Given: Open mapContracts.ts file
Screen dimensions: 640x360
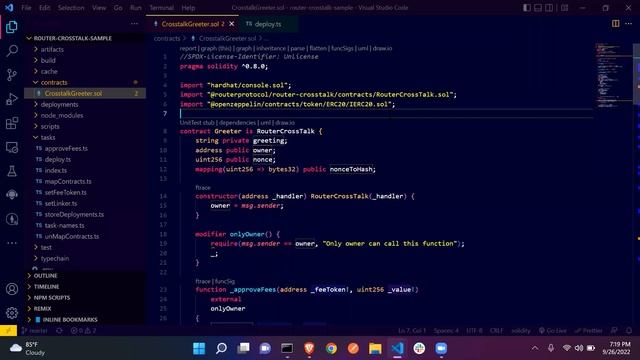Looking at the screenshot, I should (68, 181).
